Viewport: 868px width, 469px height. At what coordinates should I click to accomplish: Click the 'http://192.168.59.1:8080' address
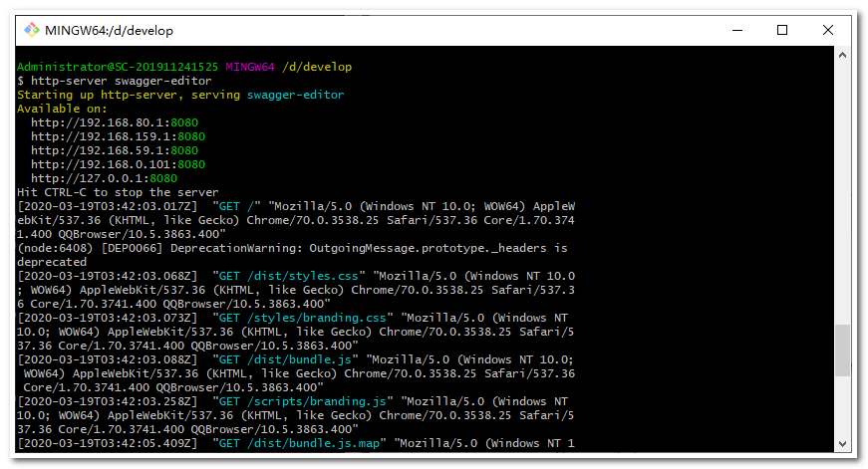115,150
